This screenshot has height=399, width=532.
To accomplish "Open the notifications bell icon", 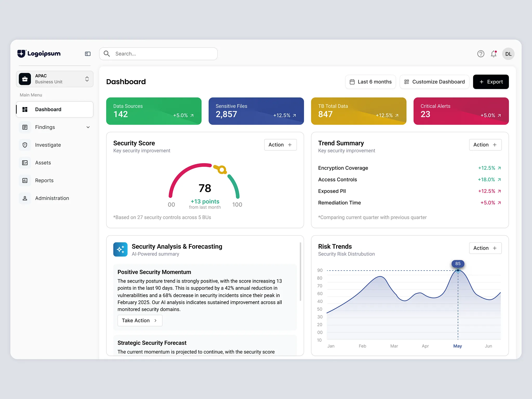I will point(494,54).
